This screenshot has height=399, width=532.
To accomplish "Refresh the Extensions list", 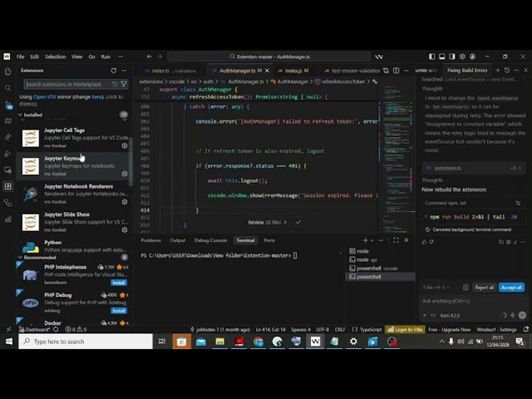I will click(114, 71).
